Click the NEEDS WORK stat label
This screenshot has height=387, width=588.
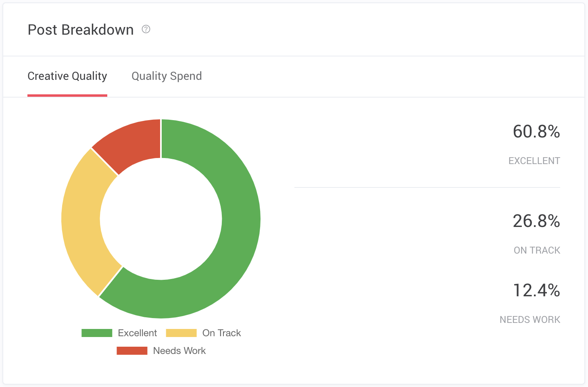tap(530, 320)
